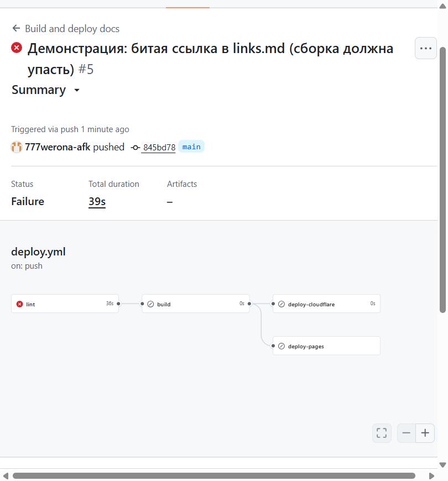Click the failed status icon on lint job
This screenshot has width=448, height=481.
(20, 304)
